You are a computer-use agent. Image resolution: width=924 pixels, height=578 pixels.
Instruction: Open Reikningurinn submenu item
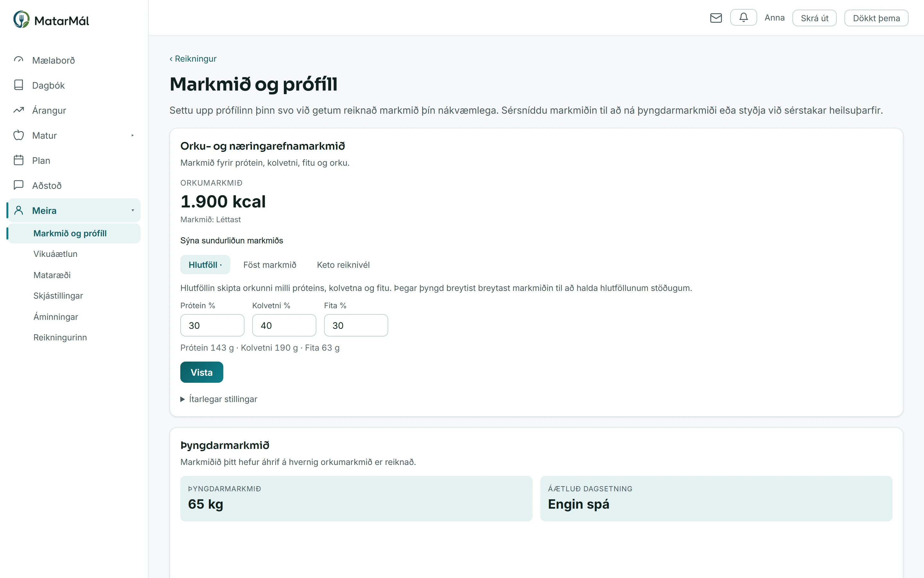pyautogui.click(x=74, y=337)
